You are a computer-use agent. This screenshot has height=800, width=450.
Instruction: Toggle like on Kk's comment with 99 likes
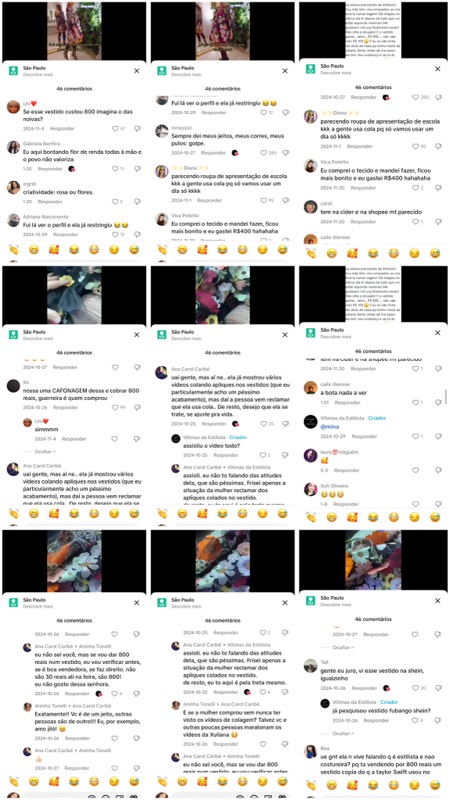115,408
